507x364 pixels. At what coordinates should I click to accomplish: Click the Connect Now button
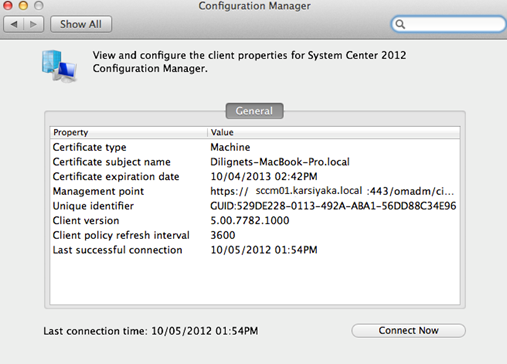tap(408, 331)
